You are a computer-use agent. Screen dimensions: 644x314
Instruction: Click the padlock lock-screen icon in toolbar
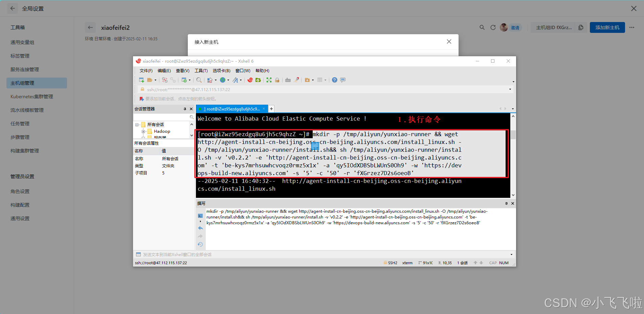[x=277, y=80]
